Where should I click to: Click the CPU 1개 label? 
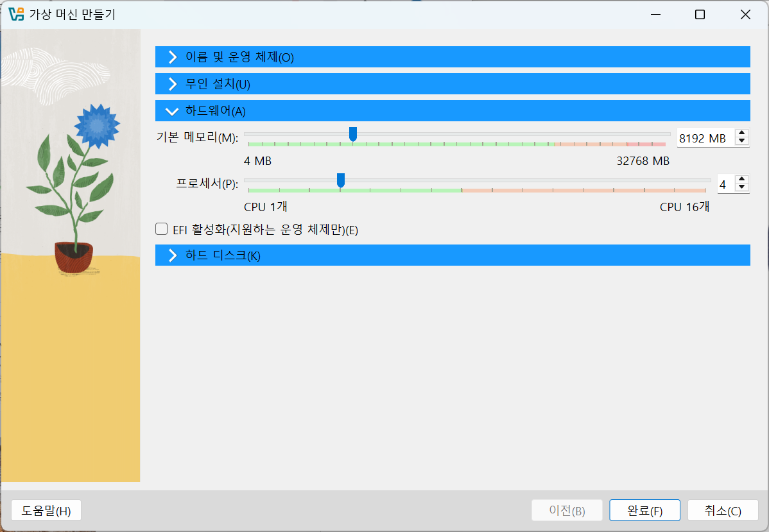[265, 207]
